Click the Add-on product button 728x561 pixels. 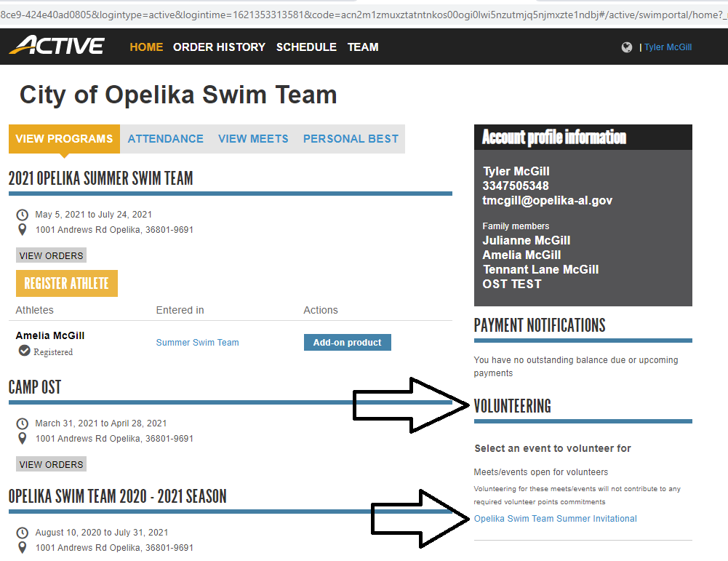[347, 343]
